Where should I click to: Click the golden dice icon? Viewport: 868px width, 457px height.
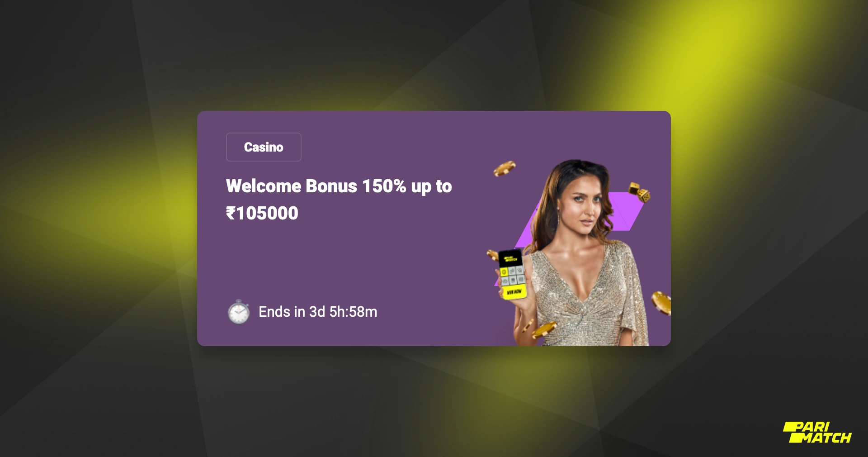pos(640,192)
